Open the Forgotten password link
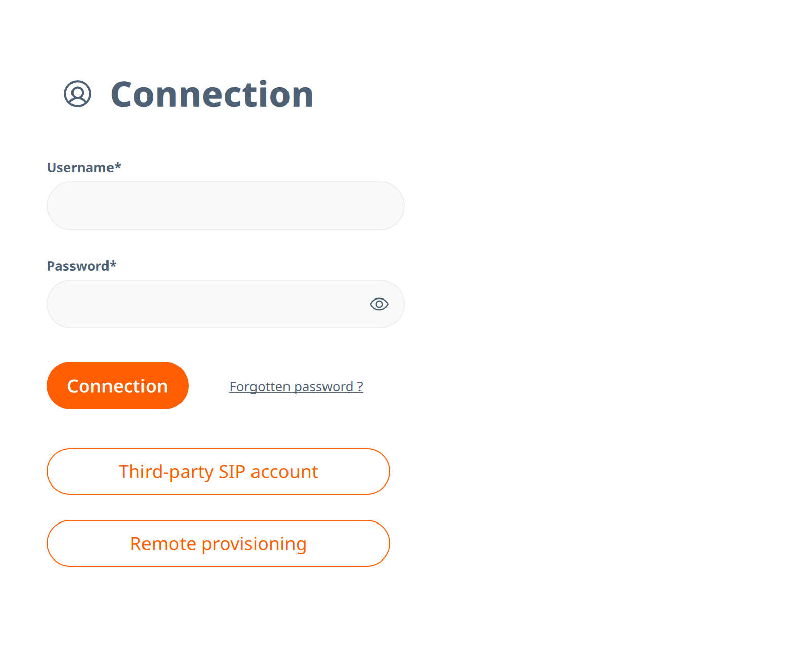 tap(296, 386)
